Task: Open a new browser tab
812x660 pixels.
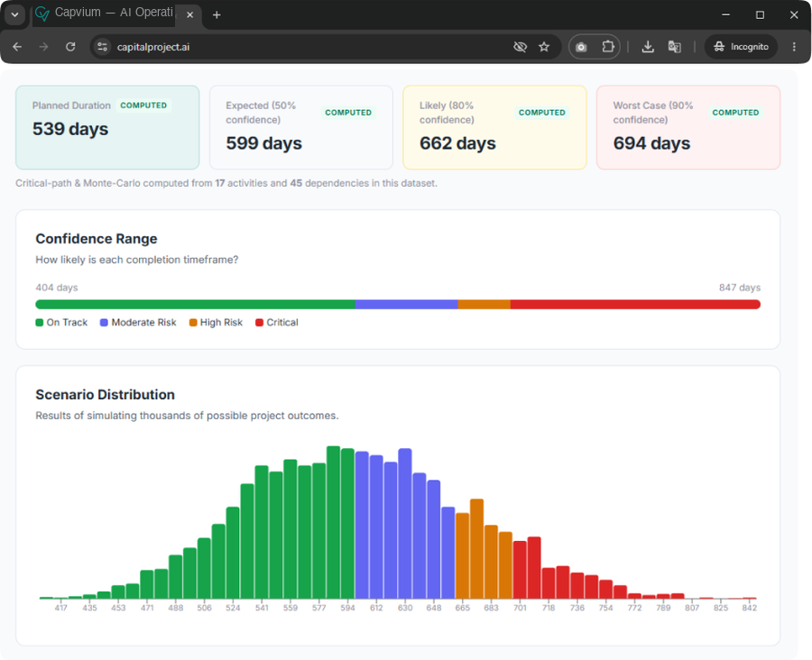Action: pyautogui.click(x=217, y=15)
